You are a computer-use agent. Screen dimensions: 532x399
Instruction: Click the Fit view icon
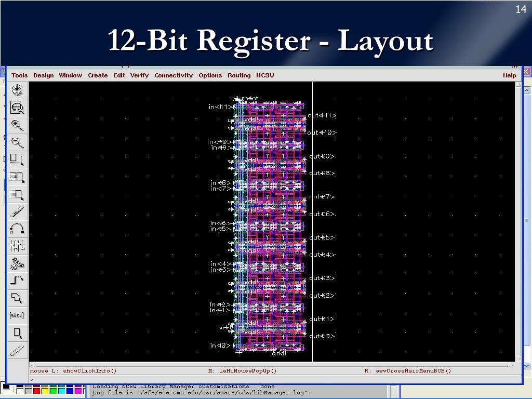(18, 108)
